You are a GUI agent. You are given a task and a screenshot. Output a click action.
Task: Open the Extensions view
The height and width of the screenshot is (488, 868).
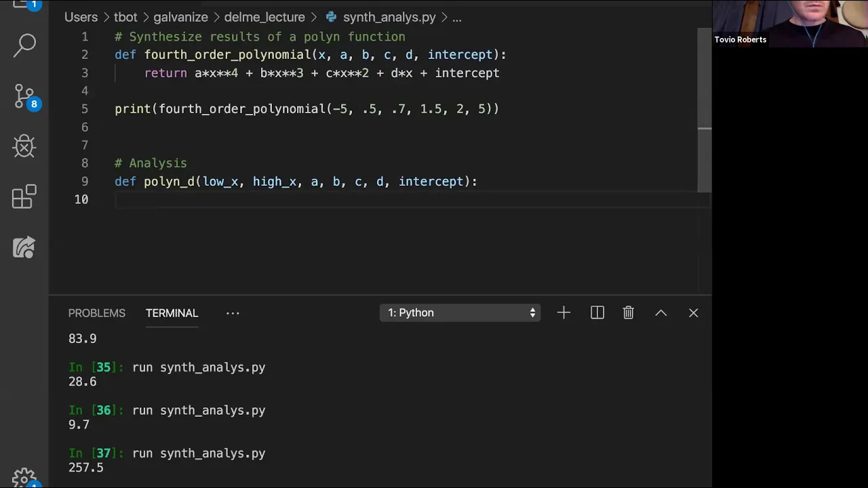(24, 197)
